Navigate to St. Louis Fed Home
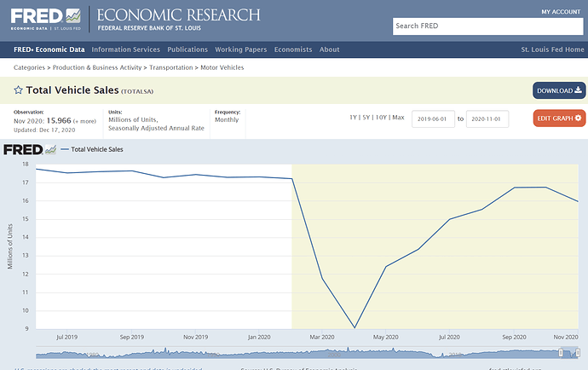Screen dimensions: 588x370 [x=551, y=49]
